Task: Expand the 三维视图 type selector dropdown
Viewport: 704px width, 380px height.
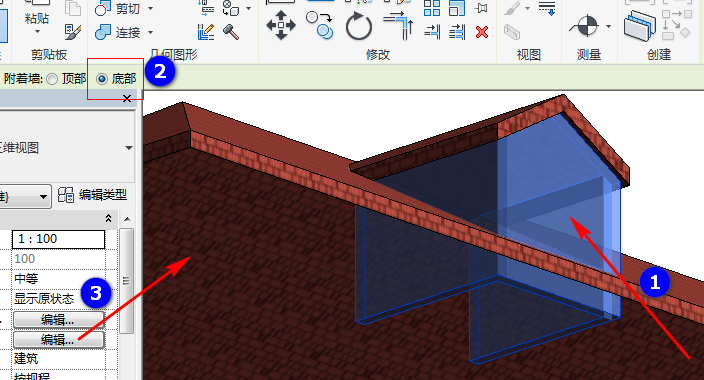Action: [x=129, y=148]
